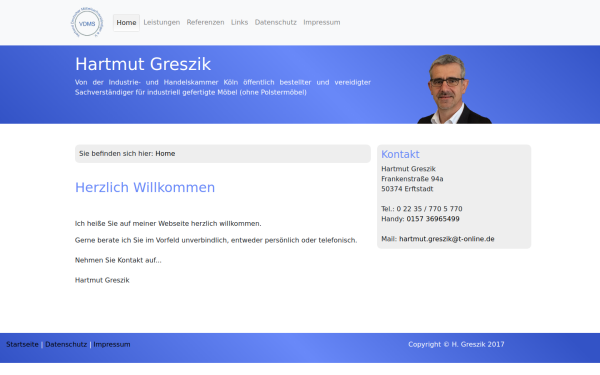Viewport: 600px width, 375px height.
Task: Select the address line Frankenstraße 94a
Action: pos(412,179)
